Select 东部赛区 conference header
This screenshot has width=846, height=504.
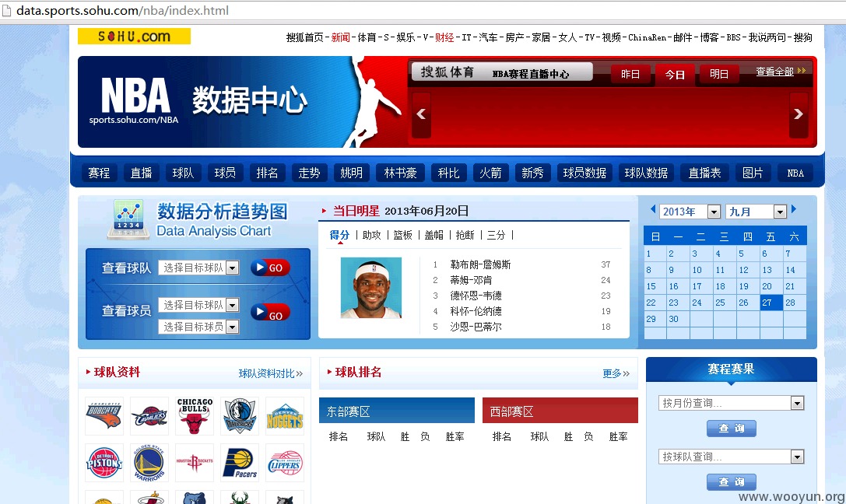tap(397, 410)
